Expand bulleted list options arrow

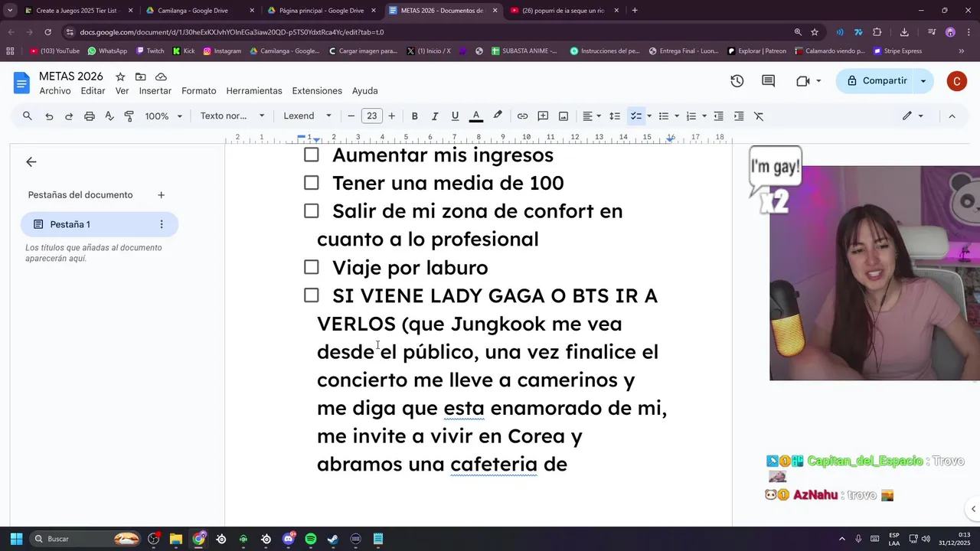point(677,116)
